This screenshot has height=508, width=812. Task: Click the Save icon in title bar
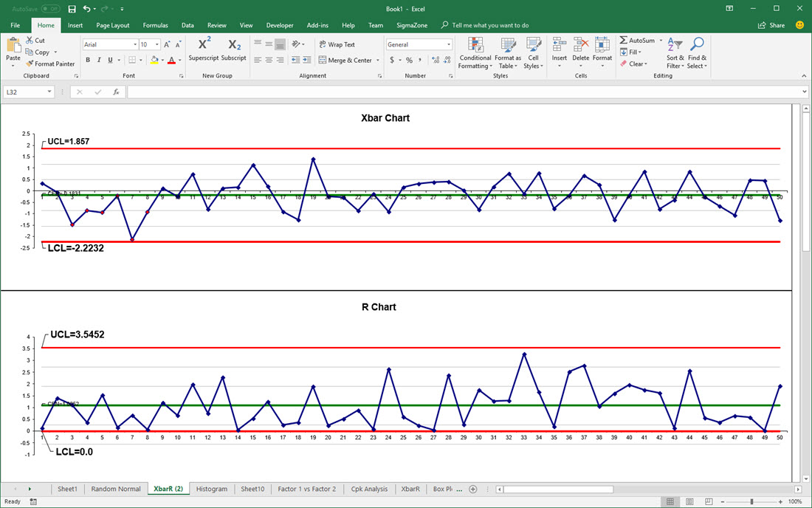tap(72, 9)
